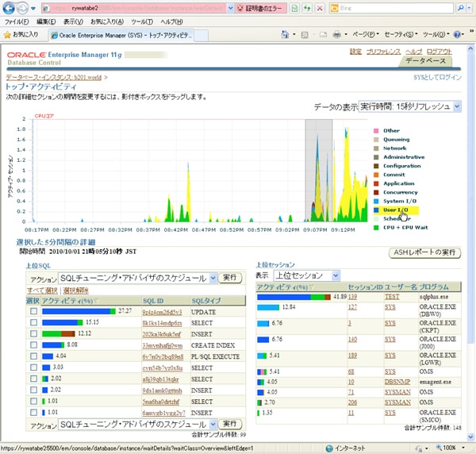476x454 pixels.
Task: Tick the checkbox beside CREATE INDEX row
Action: (33, 345)
